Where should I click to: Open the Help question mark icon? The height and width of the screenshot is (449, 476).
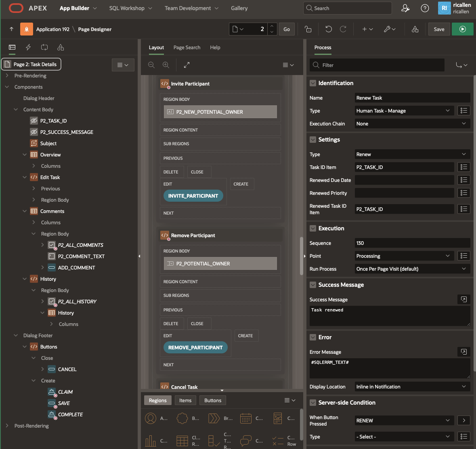tap(425, 8)
